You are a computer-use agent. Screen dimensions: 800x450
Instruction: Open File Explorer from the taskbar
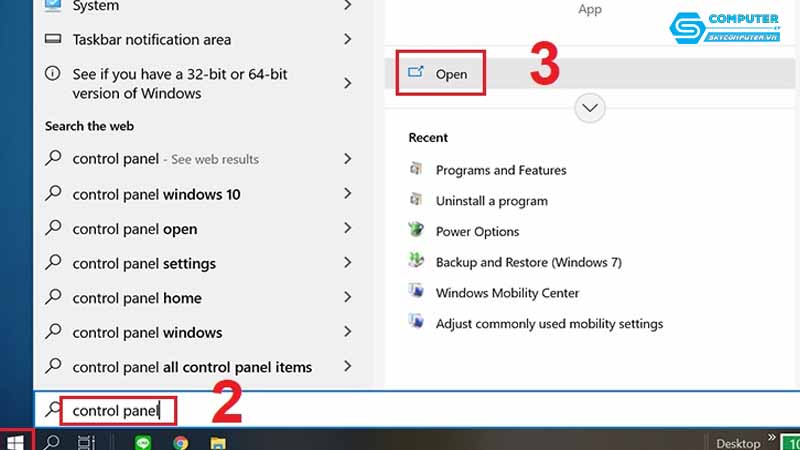pos(218,442)
